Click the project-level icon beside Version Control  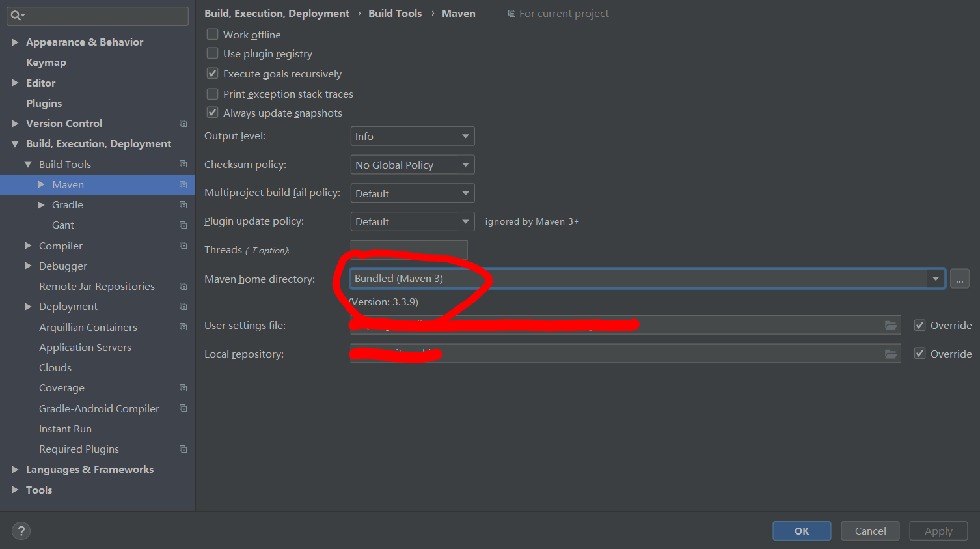pyautogui.click(x=183, y=124)
